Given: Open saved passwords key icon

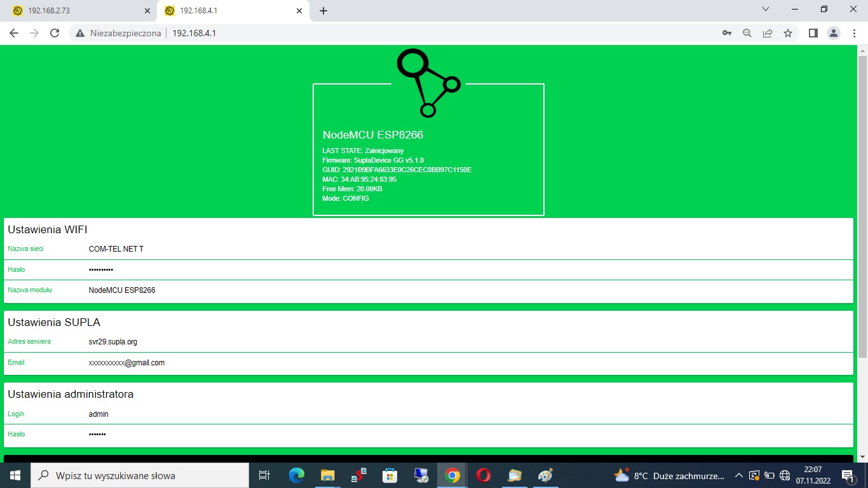Looking at the screenshot, I should coord(727,33).
